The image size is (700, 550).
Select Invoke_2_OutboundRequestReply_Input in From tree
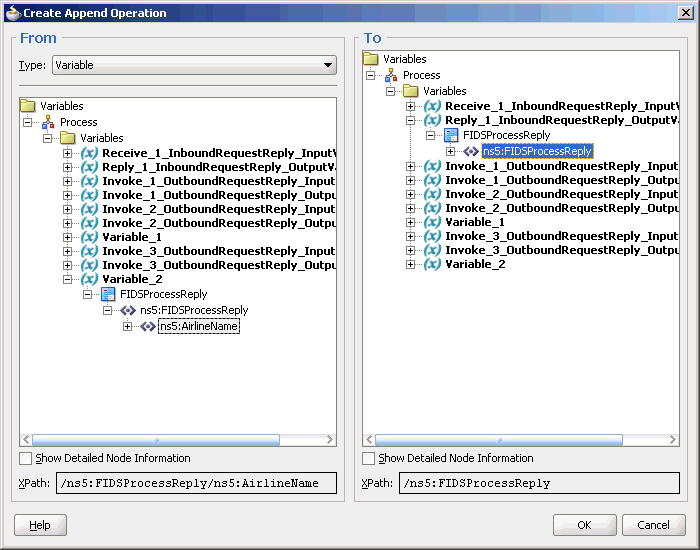[219, 209]
